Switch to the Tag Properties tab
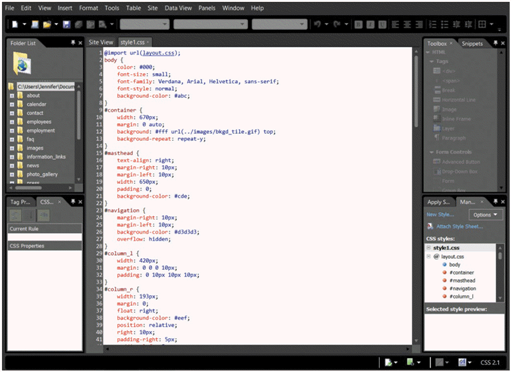Screen dimensions: 512x372 tap(20, 202)
